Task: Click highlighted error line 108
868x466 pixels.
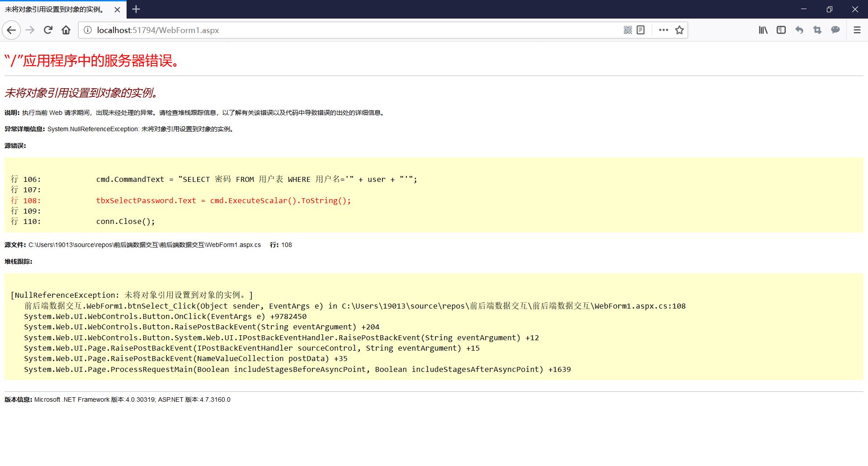Action: pos(181,200)
